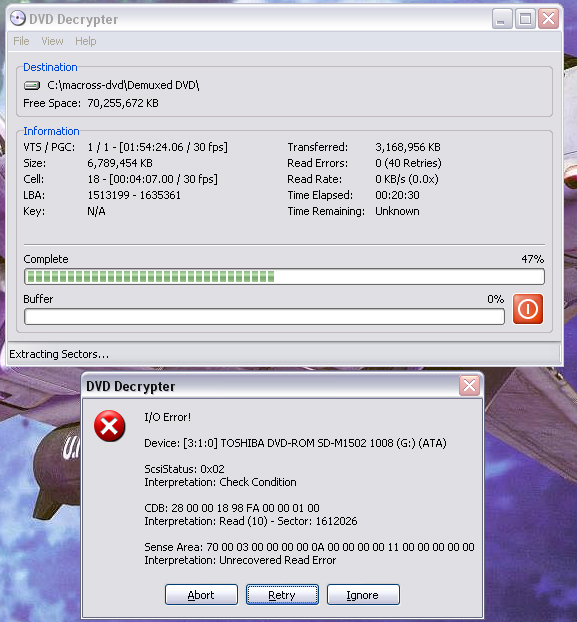Click the Check Condition interpretation line
The height and width of the screenshot is (622, 577).
point(220,482)
